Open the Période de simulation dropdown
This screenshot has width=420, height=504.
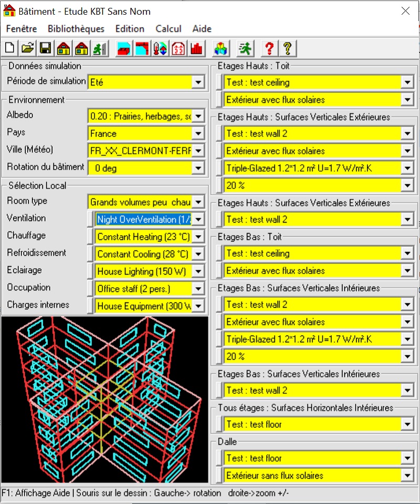197,82
